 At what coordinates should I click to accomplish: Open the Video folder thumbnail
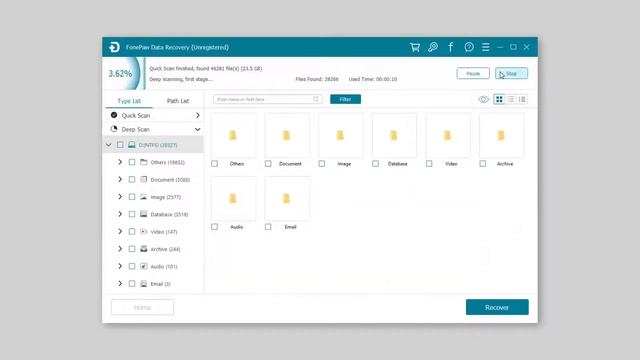pos(448,136)
